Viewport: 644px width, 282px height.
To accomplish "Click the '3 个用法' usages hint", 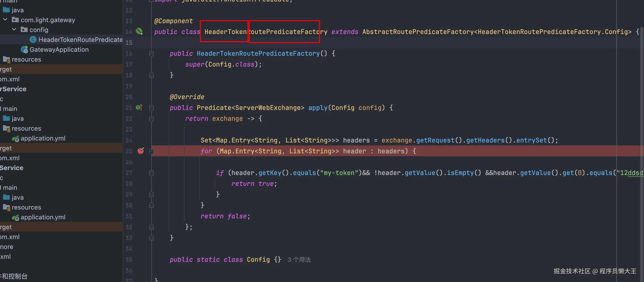I will point(299,260).
